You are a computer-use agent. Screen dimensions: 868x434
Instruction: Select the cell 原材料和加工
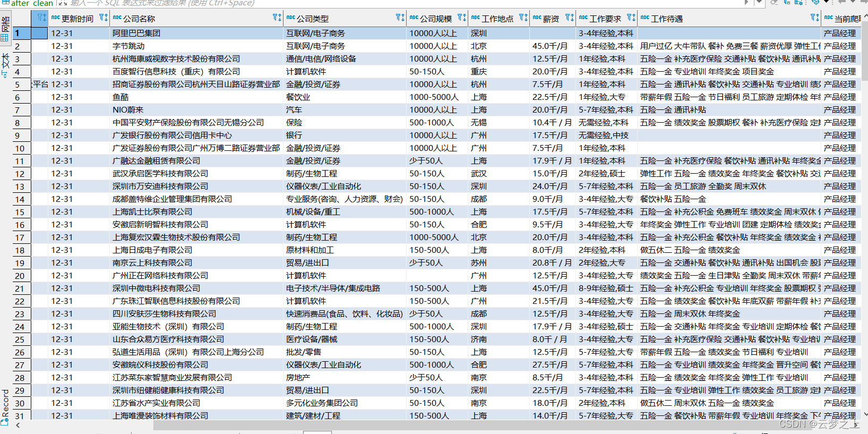coord(345,250)
